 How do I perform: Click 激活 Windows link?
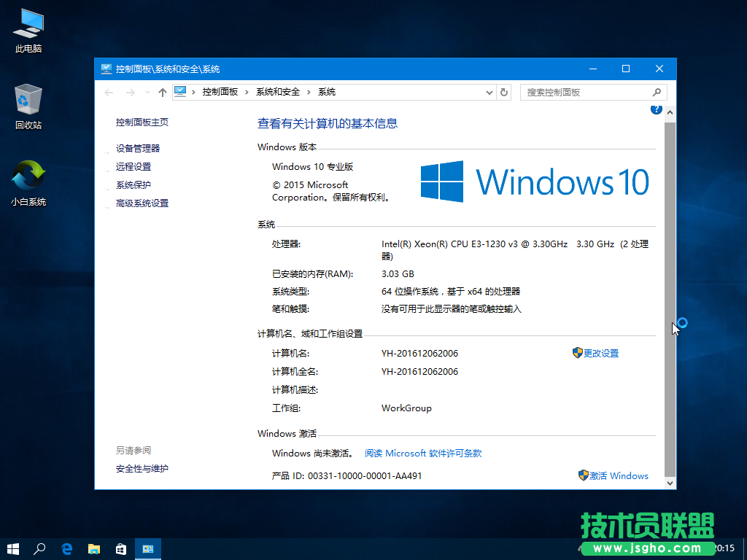(619, 475)
